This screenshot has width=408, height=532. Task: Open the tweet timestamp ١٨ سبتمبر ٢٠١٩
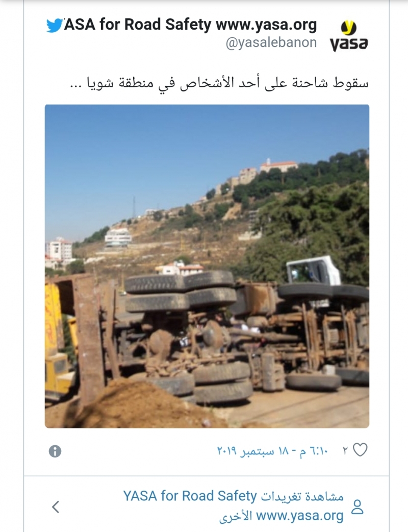[272, 451]
